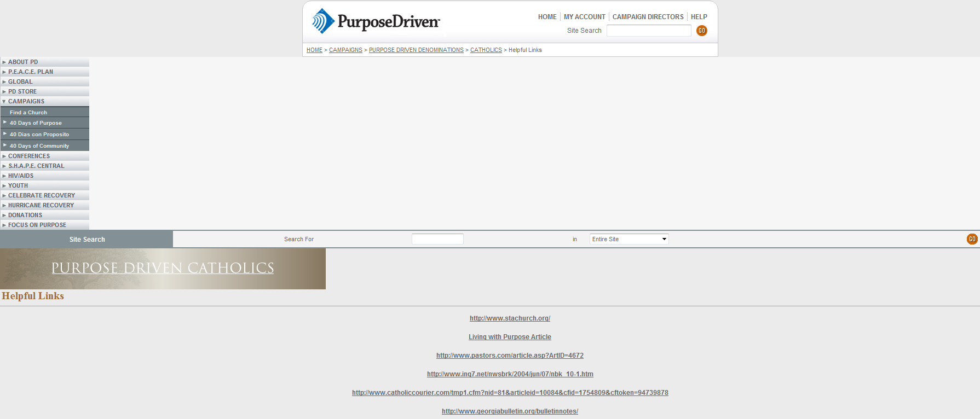Select YOUTH sidebar item
The image size is (980, 419).
click(x=18, y=186)
